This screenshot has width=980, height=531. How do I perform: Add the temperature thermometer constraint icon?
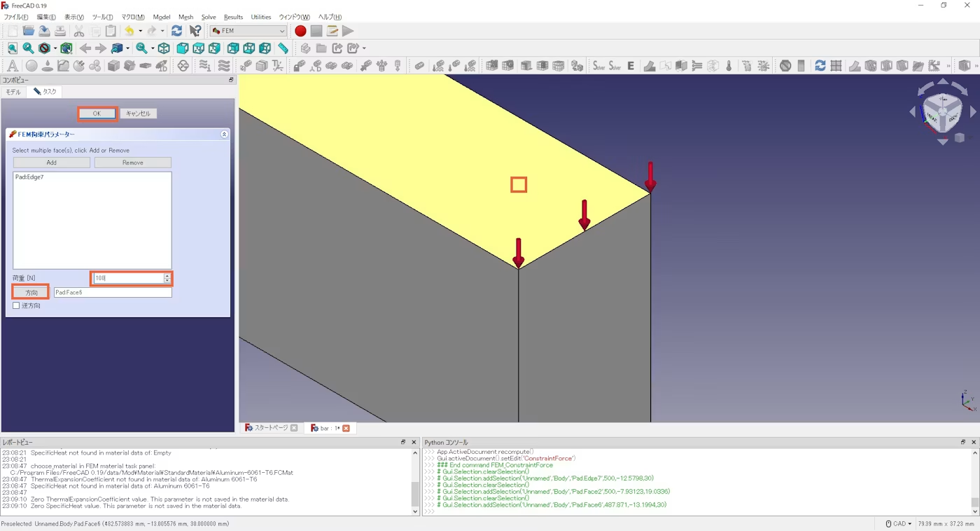(729, 66)
